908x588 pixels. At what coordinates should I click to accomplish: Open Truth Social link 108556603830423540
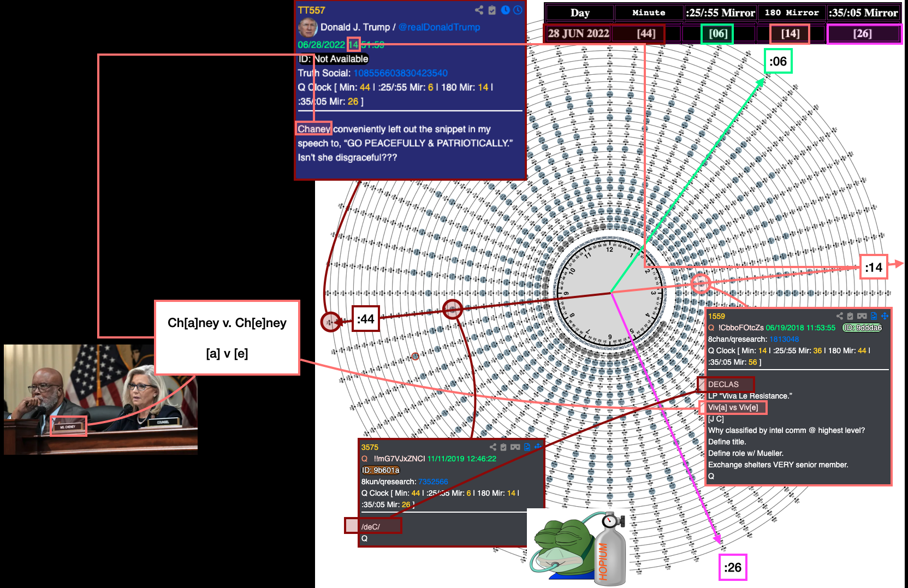click(400, 73)
